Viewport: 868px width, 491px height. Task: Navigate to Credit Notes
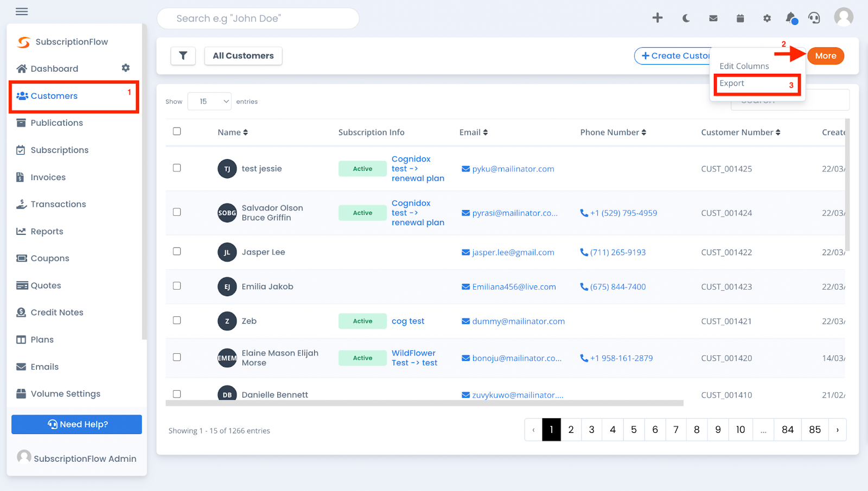click(x=56, y=312)
